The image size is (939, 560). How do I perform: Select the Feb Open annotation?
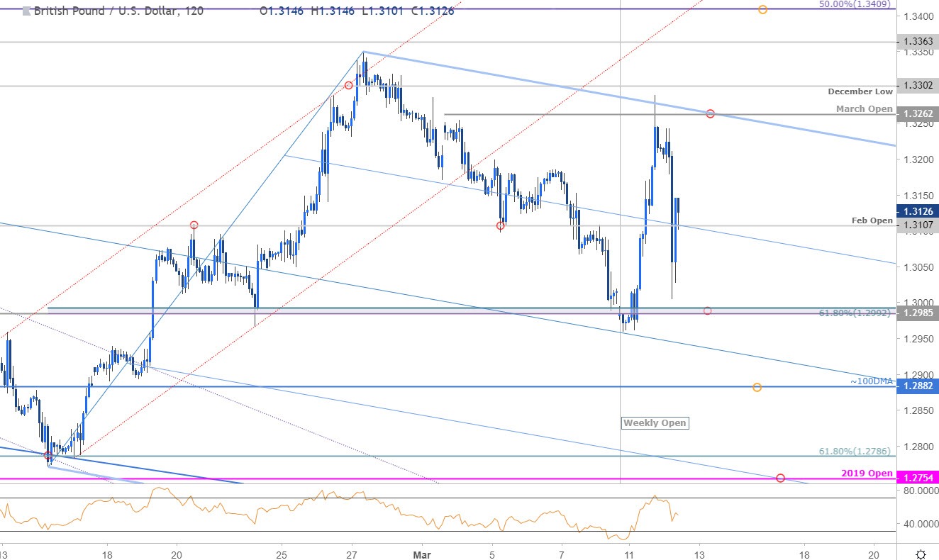tap(872, 220)
